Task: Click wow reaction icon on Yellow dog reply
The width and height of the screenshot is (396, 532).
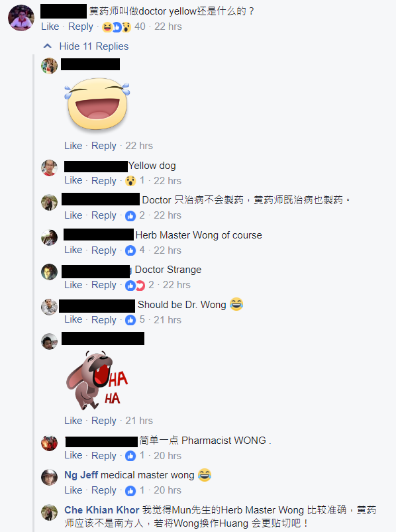Action: point(130,181)
